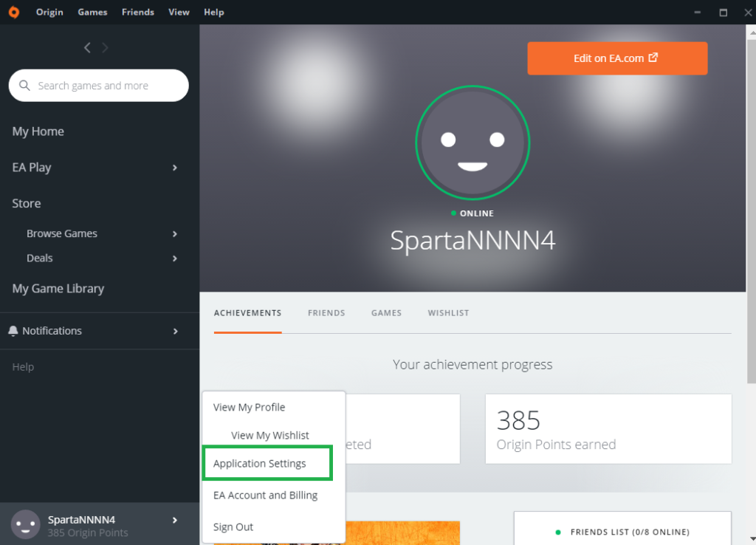756x545 pixels.
Task: Click the Your achievement progress heading
Action: pos(472,365)
